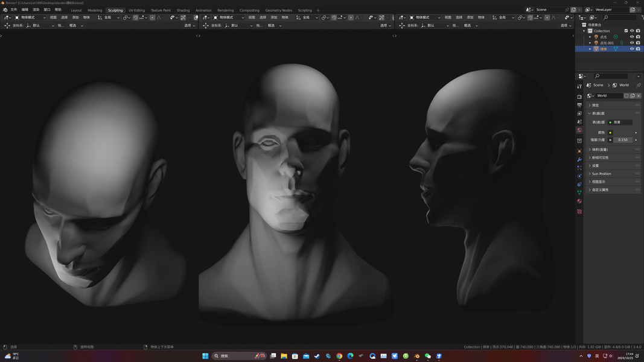
Task: Click the Blender logo menu icon
Action: pyautogui.click(x=5, y=10)
